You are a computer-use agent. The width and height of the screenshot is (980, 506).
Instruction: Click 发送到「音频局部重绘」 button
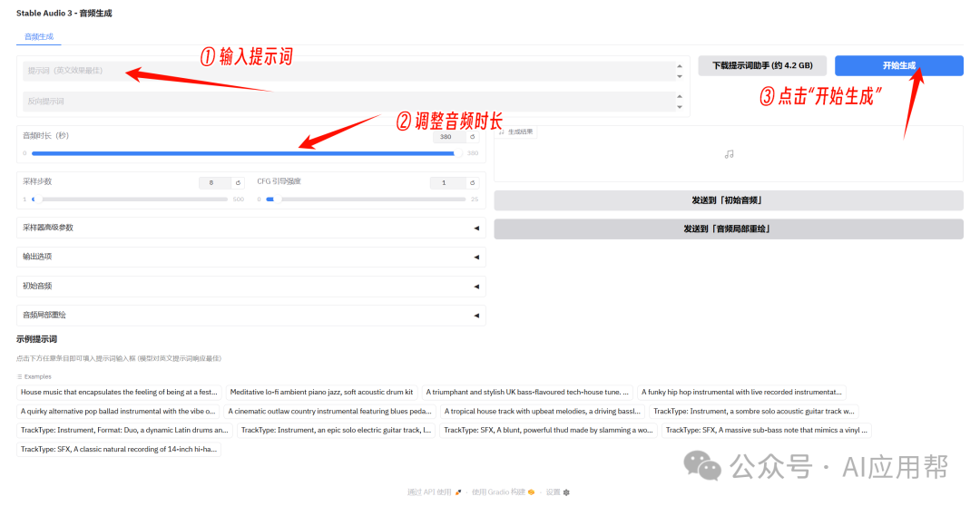pos(728,229)
